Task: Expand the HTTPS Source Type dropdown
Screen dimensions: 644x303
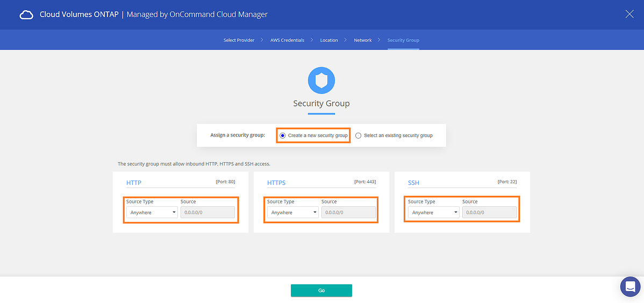Action: click(x=292, y=213)
